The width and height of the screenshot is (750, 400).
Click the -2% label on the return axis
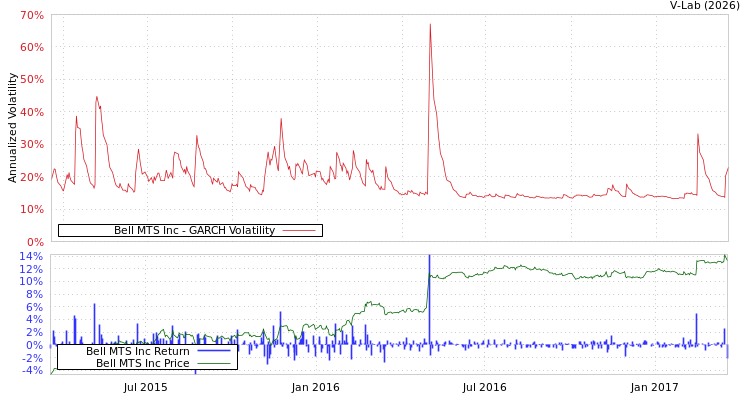(31, 358)
